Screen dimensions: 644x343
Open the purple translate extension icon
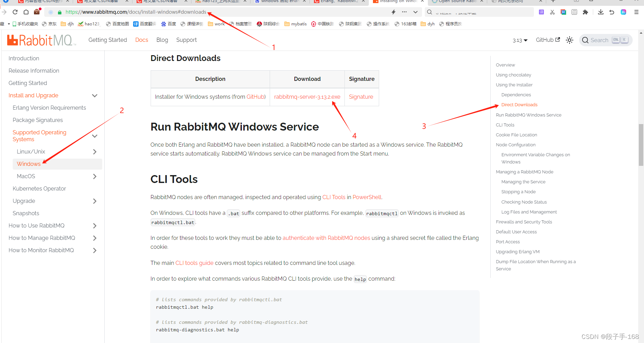(x=541, y=12)
